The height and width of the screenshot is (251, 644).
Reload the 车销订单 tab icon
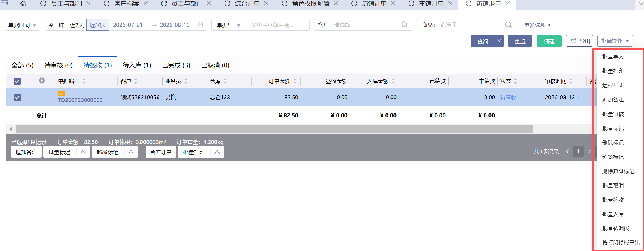point(411,4)
